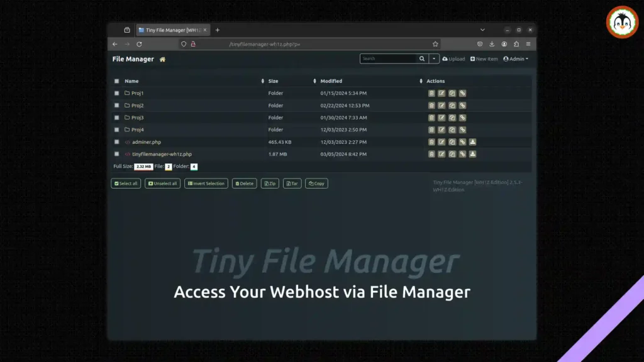Switch to the Tiny File Manager browser tab
Image resolution: width=644 pixels, height=362 pixels.
(x=171, y=30)
